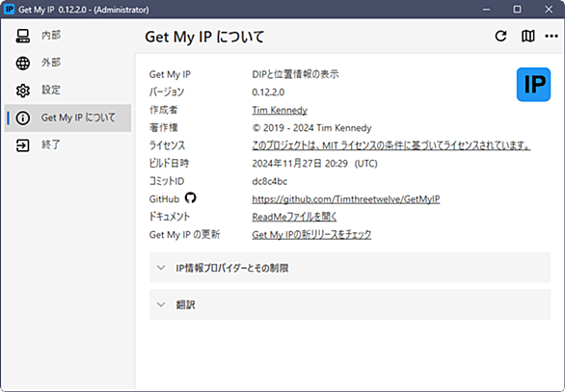565x392 pixels.
Task: Open the three-dots more options menu
Action: click(552, 36)
